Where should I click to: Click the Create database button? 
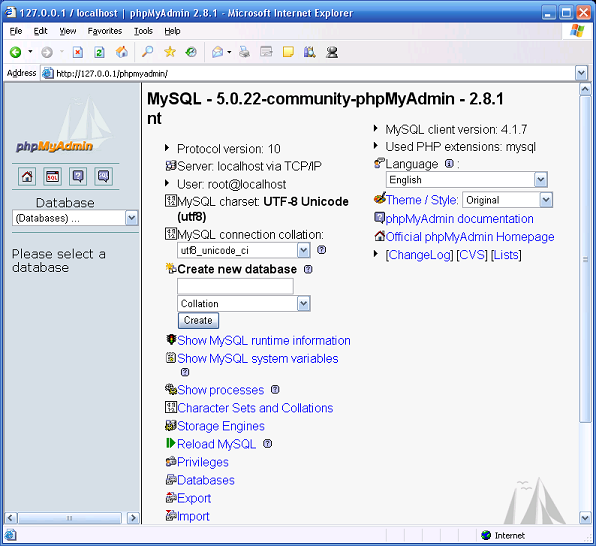click(x=198, y=321)
